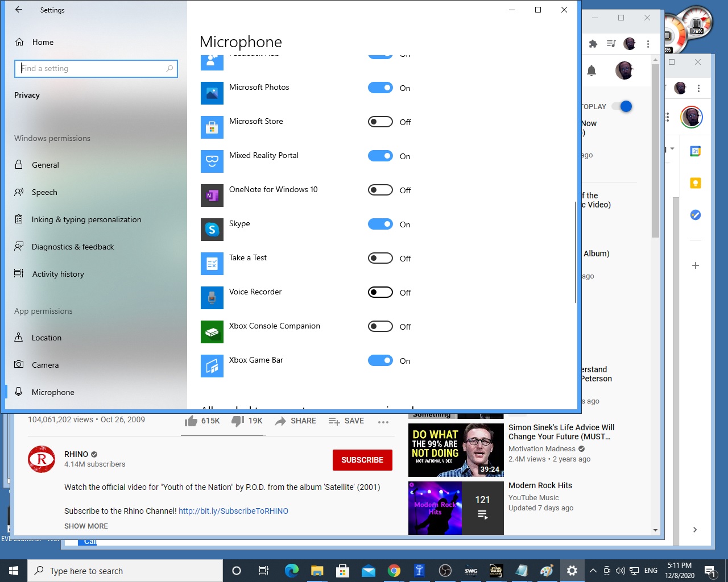The height and width of the screenshot is (582, 728).
Task: Select General privacy settings
Action: [96, 165]
